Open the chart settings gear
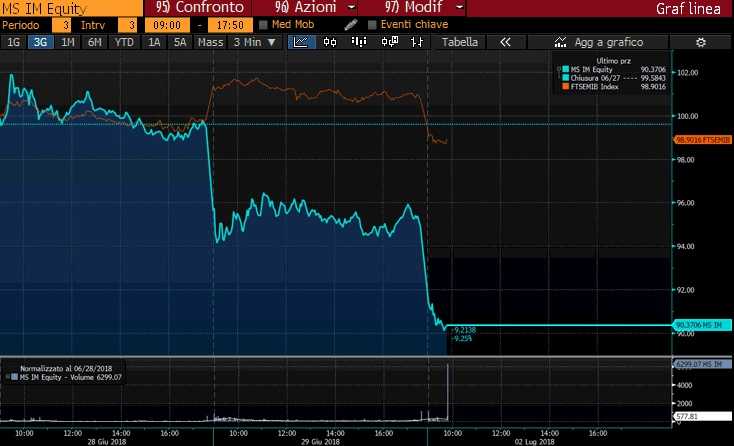This screenshot has height=446, width=734. 700,42
